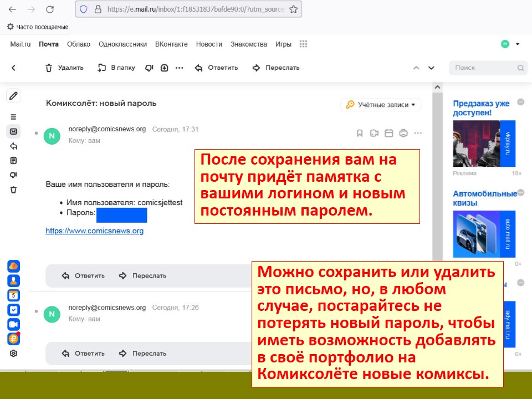Open the Calendar app icon in sidebar
The width and height of the screenshot is (532, 399).
click(13, 295)
